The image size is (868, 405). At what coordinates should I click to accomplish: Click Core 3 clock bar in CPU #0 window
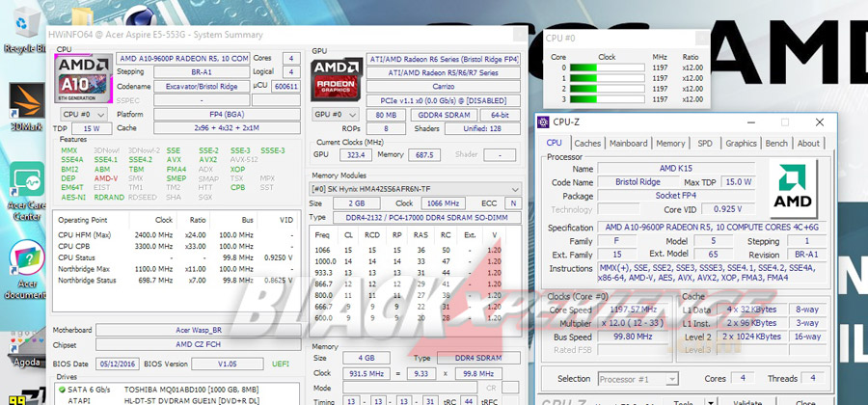608,99
